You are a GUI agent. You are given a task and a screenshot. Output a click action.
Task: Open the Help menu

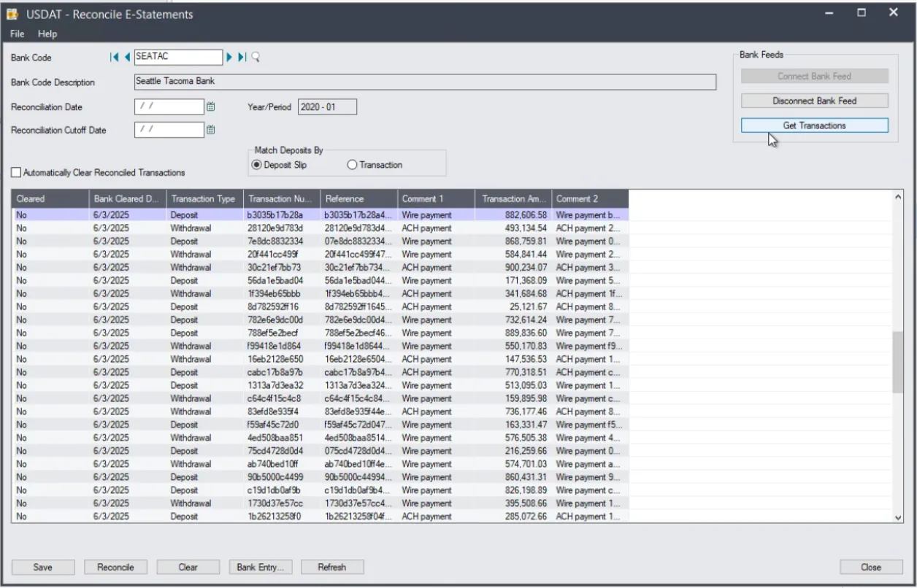click(x=47, y=34)
